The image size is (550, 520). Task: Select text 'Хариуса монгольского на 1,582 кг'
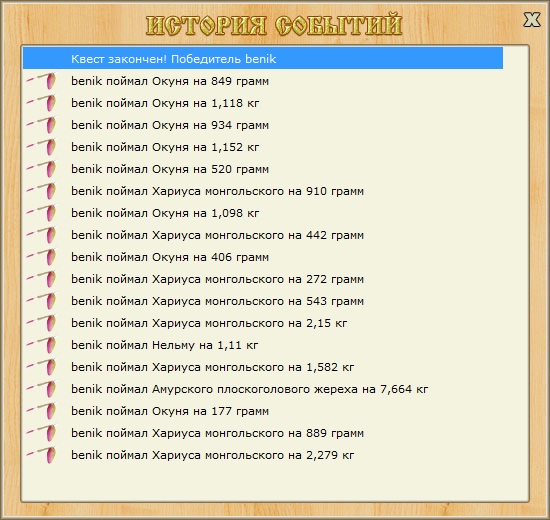click(253, 367)
